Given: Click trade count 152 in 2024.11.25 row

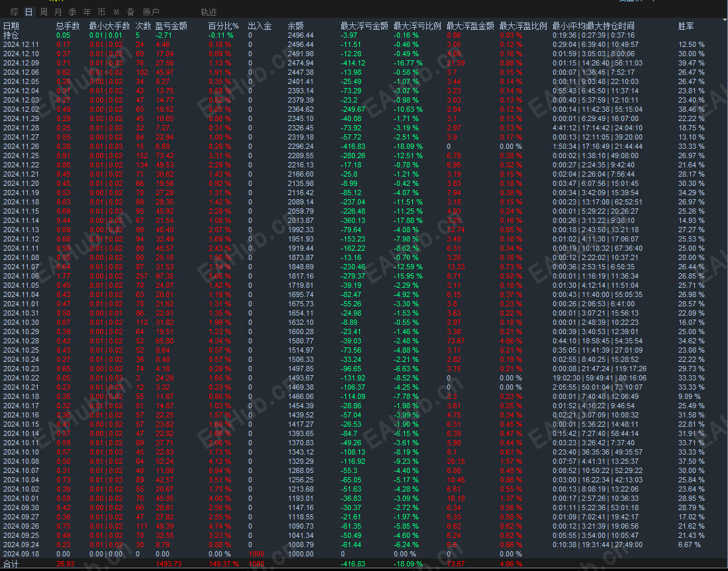Looking at the screenshot, I should pyautogui.click(x=142, y=155).
